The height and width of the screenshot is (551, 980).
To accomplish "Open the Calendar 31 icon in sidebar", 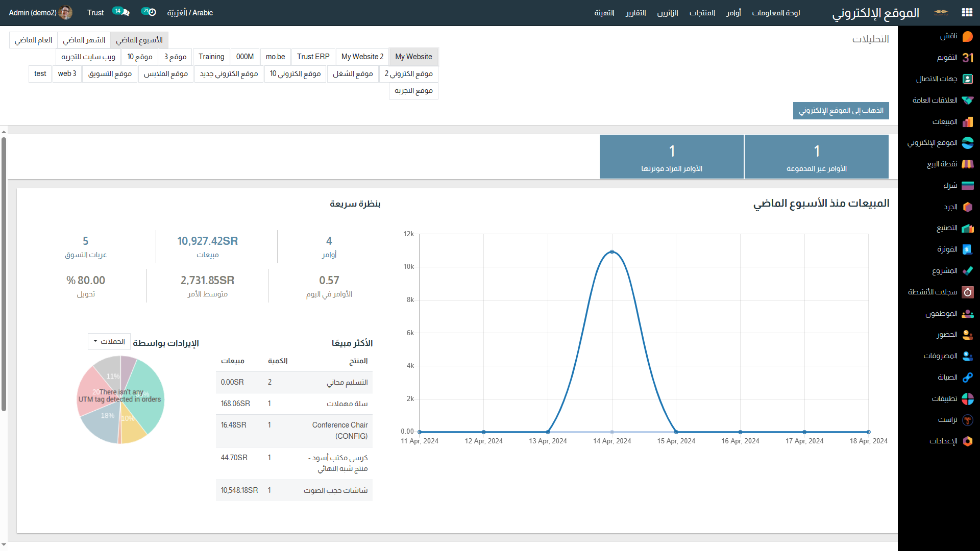I will coord(967,58).
